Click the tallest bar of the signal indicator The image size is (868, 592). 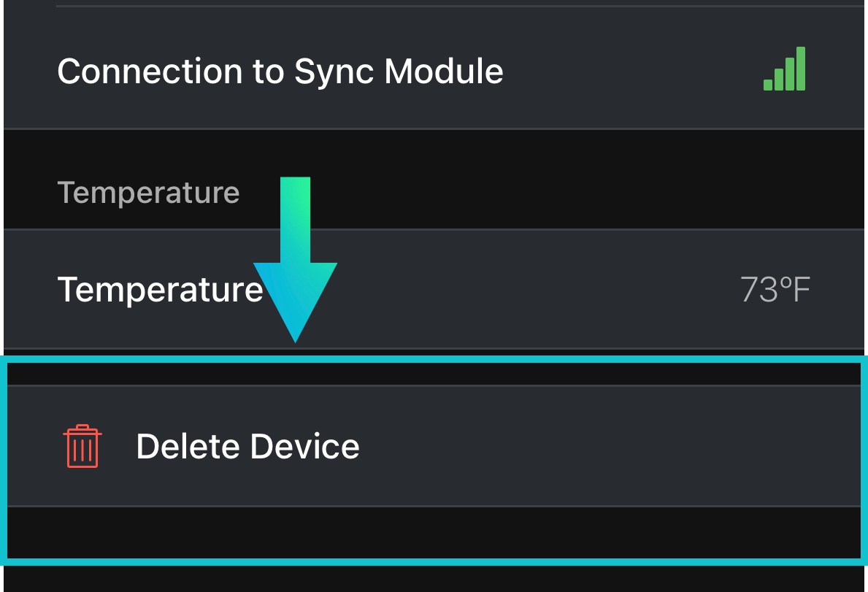801,69
